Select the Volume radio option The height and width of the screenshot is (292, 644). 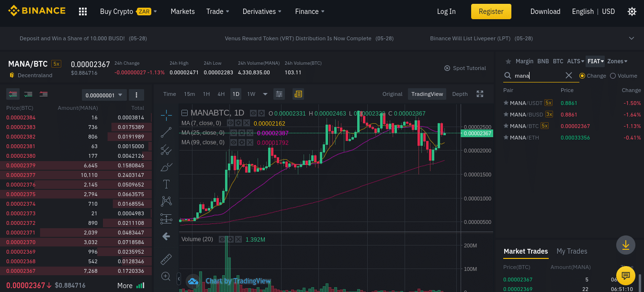click(x=613, y=76)
